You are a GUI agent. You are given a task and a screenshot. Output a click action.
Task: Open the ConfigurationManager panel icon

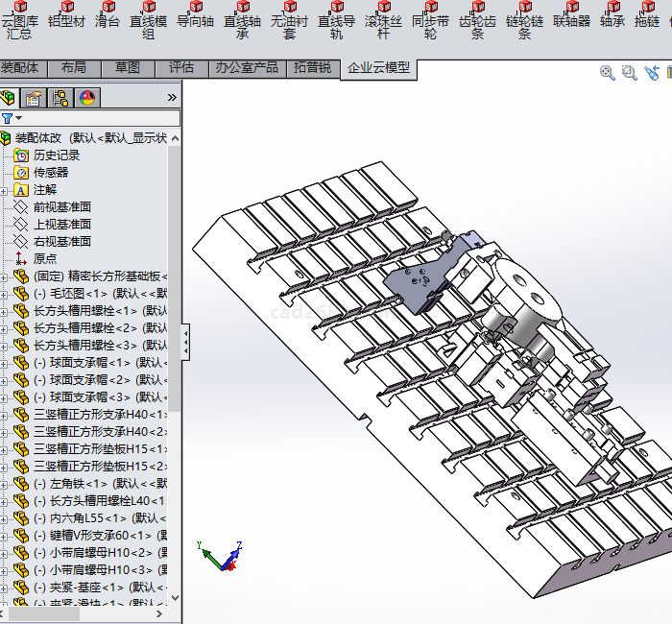[60, 97]
